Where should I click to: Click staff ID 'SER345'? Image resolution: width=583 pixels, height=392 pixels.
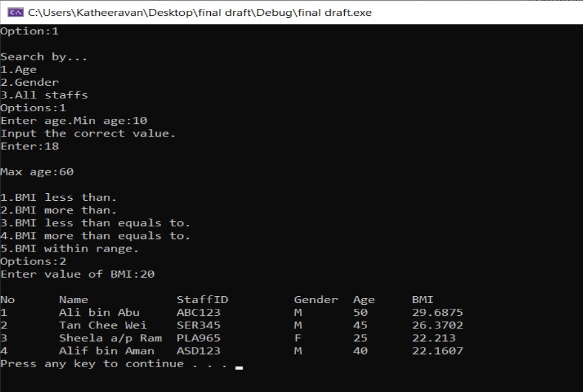point(198,325)
